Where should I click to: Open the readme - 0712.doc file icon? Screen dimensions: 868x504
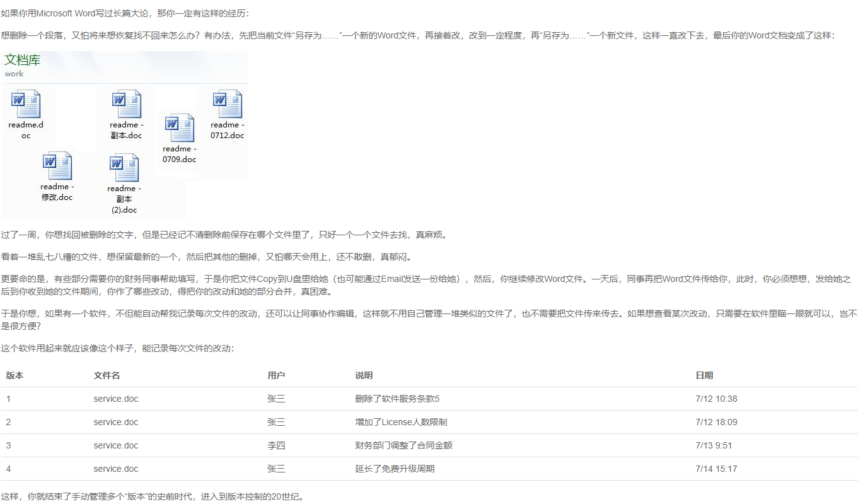coord(227,104)
